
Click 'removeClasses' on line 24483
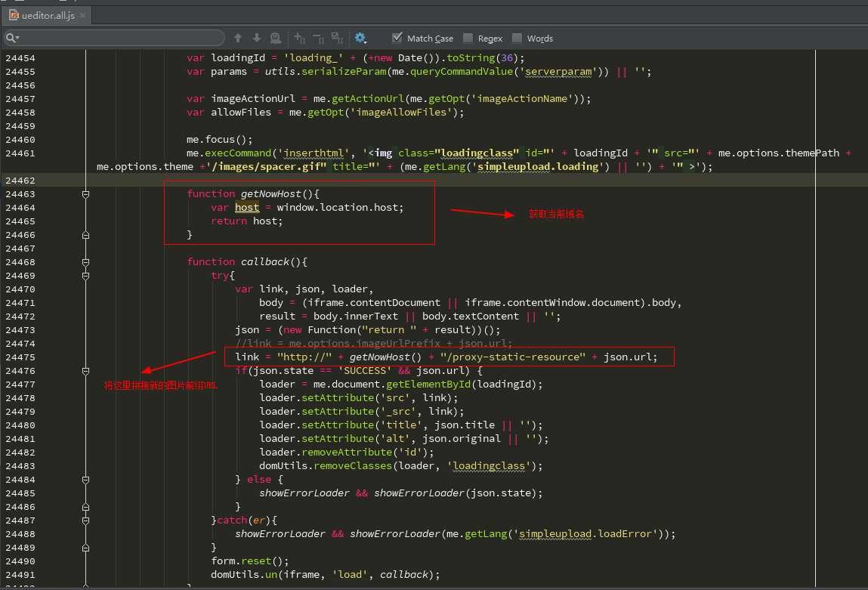click(x=354, y=466)
